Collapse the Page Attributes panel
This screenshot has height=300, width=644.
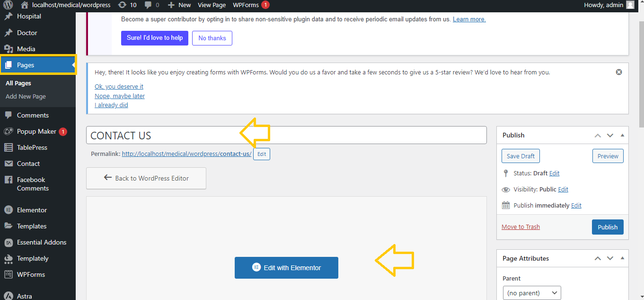coord(622,258)
